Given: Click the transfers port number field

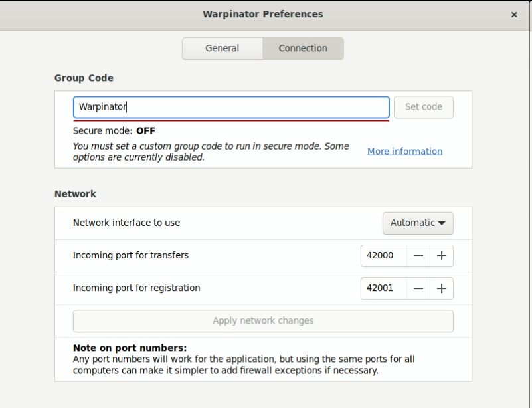Looking at the screenshot, I should point(382,256).
